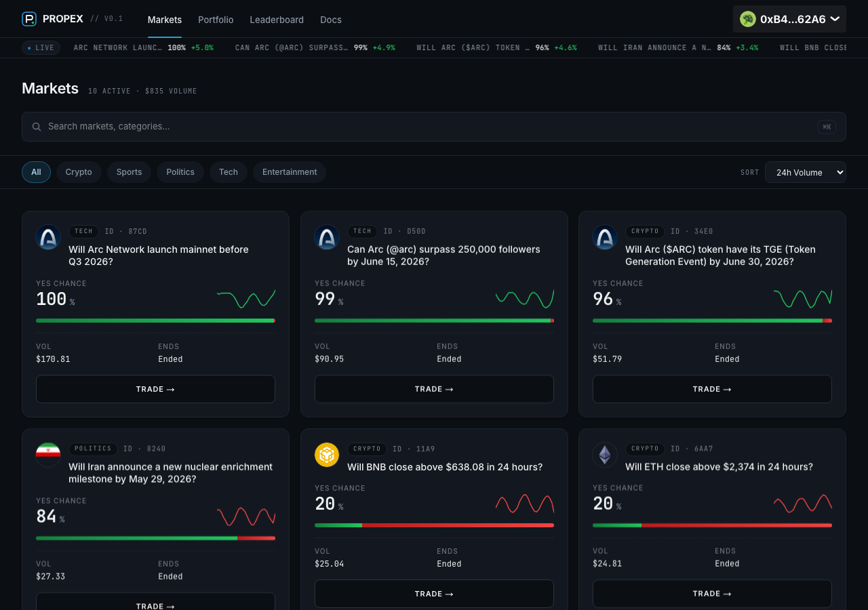Click the TECH tag on mainnet card
868x610 pixels.
tap(84, 231)
